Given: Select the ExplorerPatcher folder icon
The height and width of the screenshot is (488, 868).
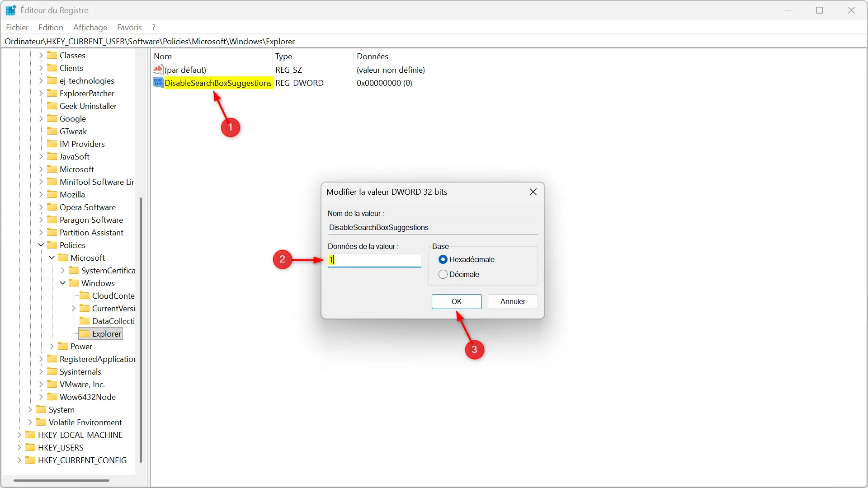Looking at the screenshot, I should 52,93.
